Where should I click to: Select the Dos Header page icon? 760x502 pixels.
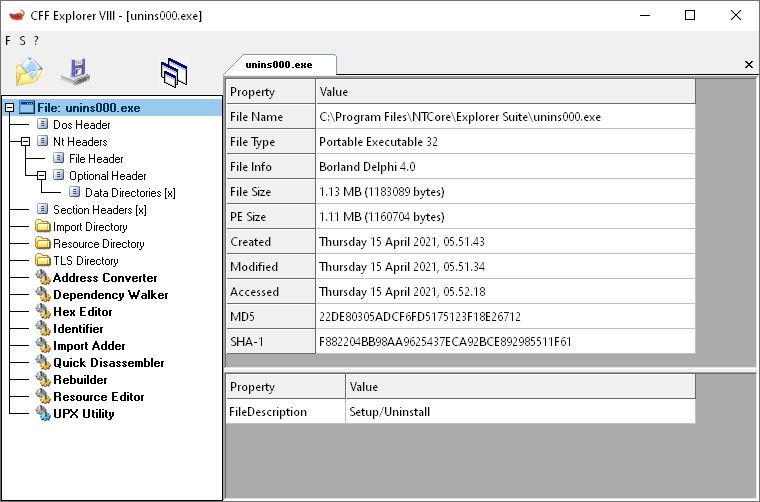[43, 124]
